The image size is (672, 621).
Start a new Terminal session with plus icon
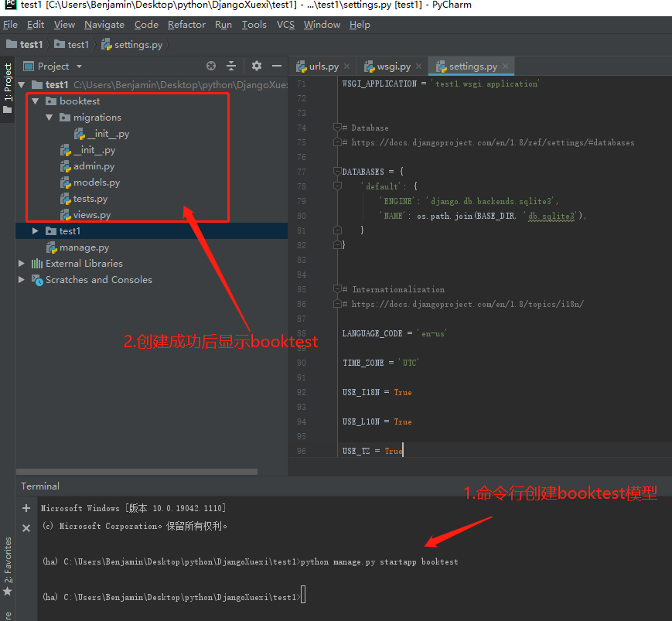26,508
